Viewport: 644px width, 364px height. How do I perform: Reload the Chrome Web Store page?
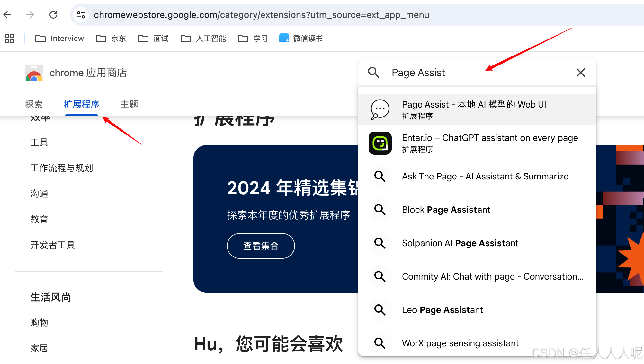click(x=53, y=15)
